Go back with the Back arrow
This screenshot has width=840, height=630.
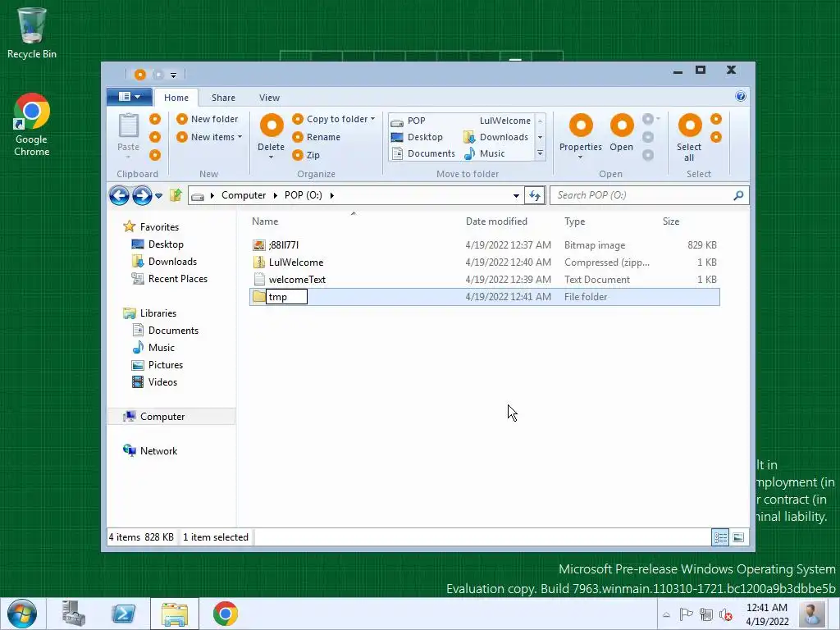[119, 195]
